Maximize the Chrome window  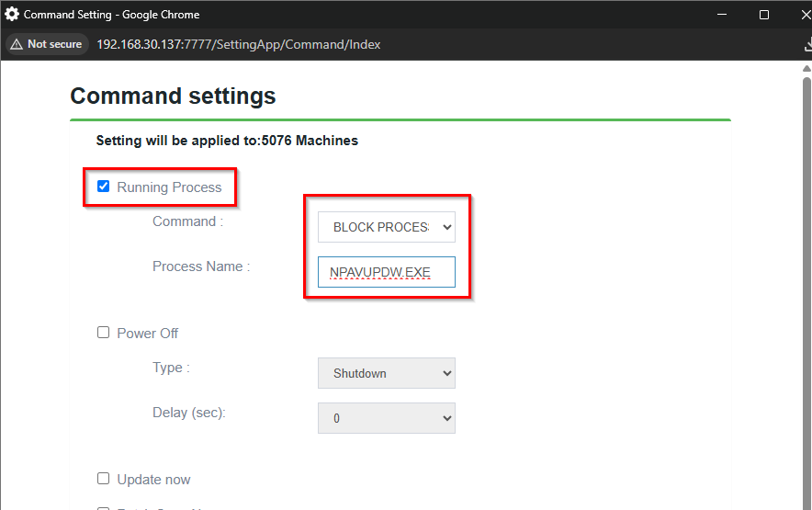[764, 15]
